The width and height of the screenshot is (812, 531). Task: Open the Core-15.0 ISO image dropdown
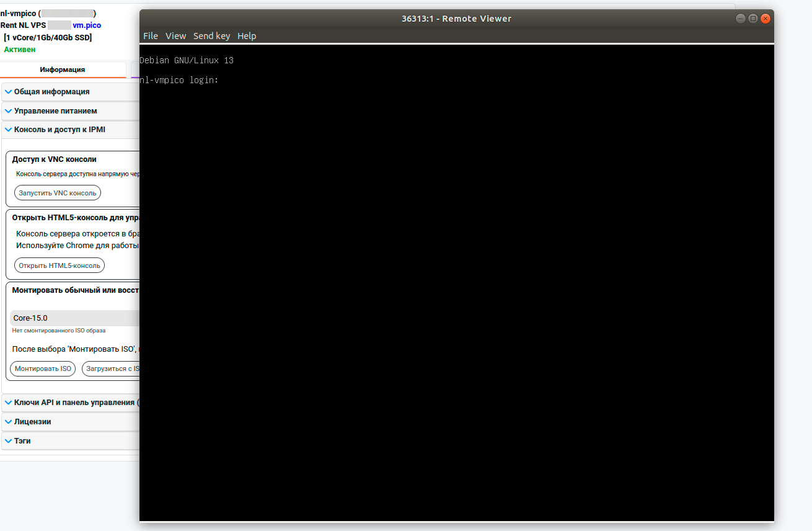click(x=74, y=318)
